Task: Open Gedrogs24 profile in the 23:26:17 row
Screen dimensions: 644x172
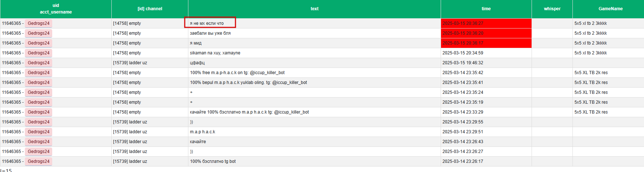Action: pos(39,161)
